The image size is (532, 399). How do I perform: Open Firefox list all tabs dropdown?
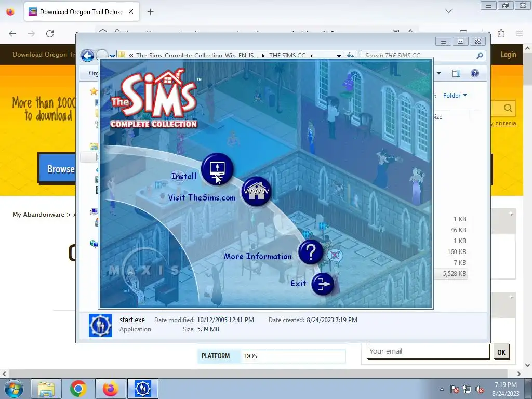tap(448, 11)
